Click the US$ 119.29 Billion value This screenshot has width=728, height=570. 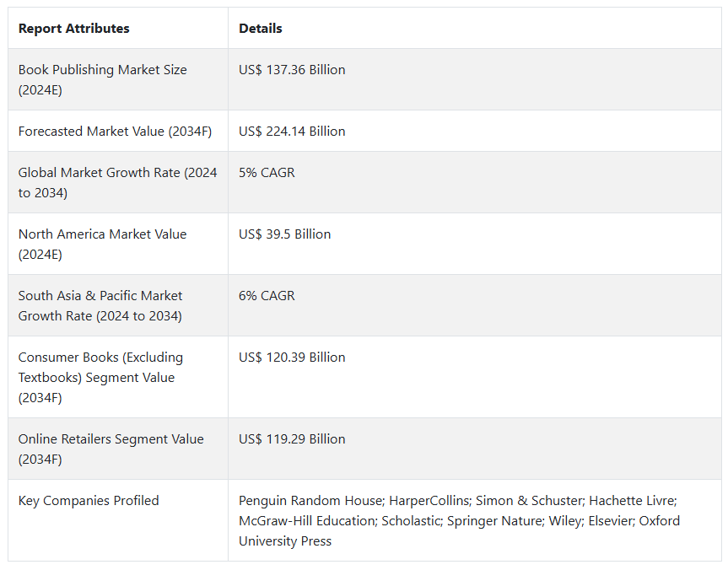pyautogui.click(x=292, y=439)
